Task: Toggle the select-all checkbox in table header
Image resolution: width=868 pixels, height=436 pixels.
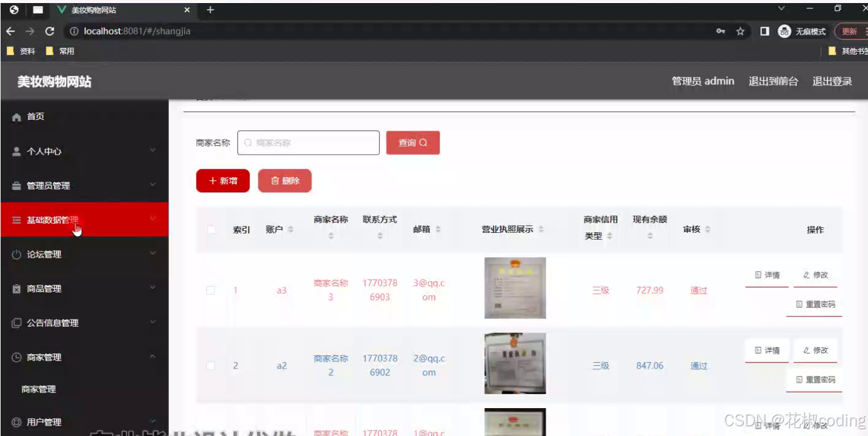Action: tap(211, 230)
